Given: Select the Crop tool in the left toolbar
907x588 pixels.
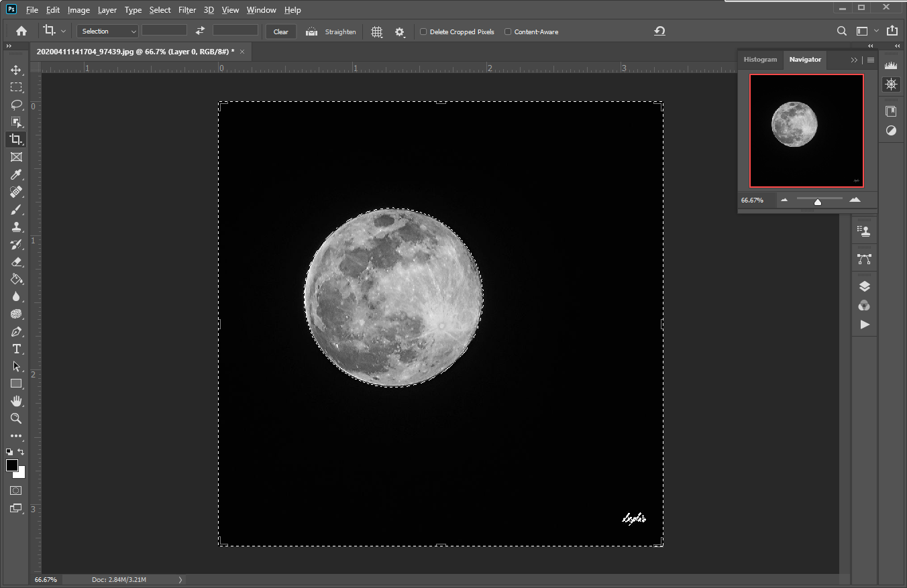Looking at the screenshot, I should pyautogui.click(x=16, y=139).
